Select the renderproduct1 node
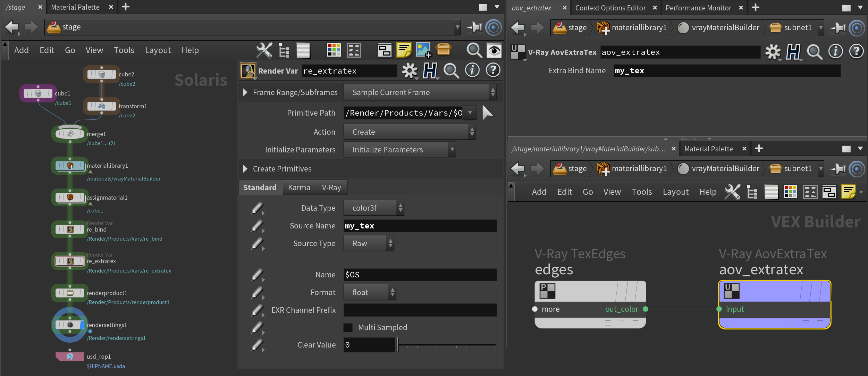The width and height of the screenshot is (868, 376). tap(70, 293)
